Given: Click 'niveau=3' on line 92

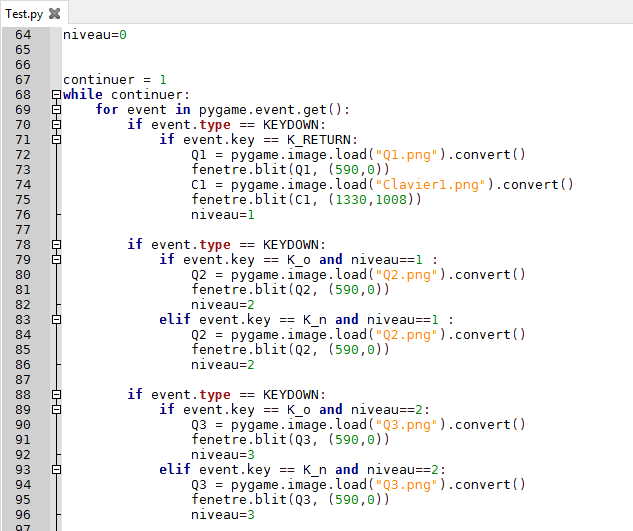Looking at the screenshot, I should tap(222, 455).
